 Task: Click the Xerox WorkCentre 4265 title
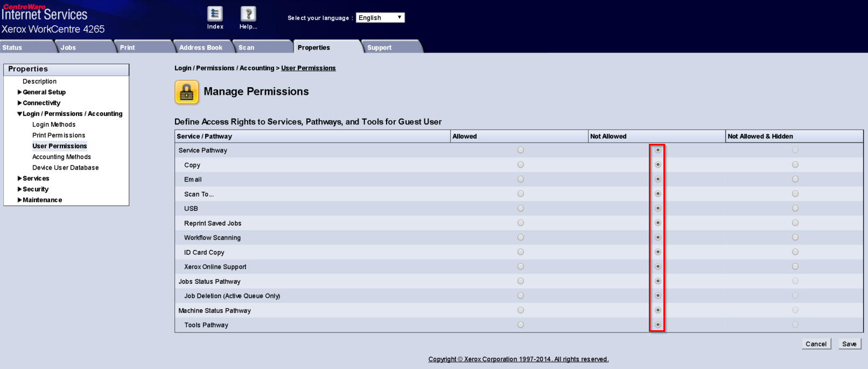[x=53, y=29]
